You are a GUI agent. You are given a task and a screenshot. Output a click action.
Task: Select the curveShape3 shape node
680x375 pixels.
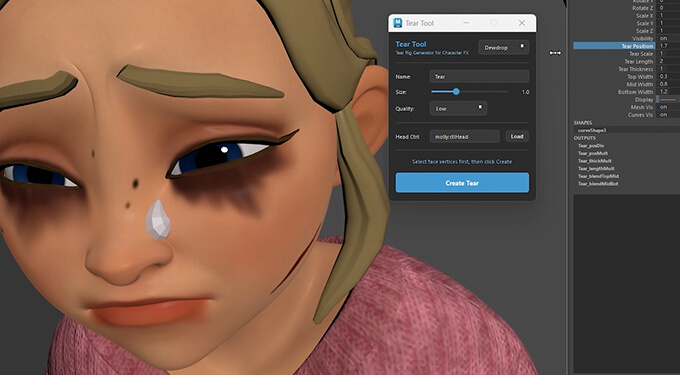592,130
